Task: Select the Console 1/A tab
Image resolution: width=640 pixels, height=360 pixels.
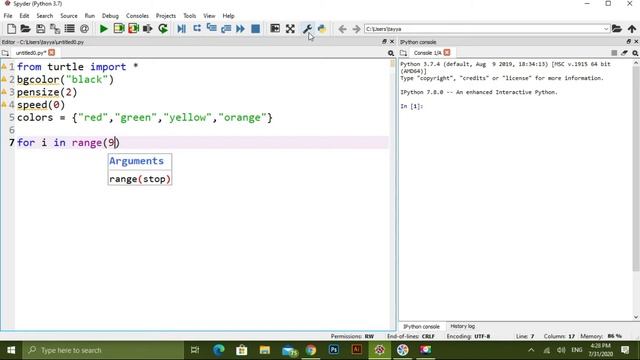Action: pos(427,53)
